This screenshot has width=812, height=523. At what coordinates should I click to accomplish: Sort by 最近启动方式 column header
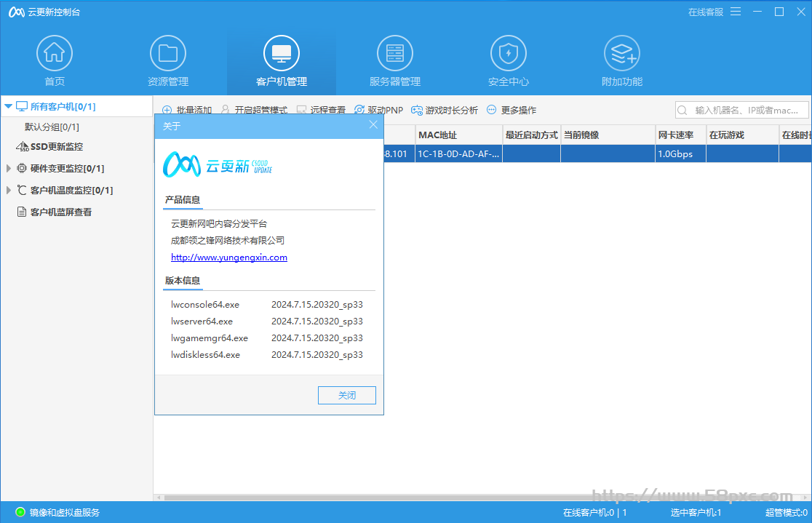(x=532, y=135)
